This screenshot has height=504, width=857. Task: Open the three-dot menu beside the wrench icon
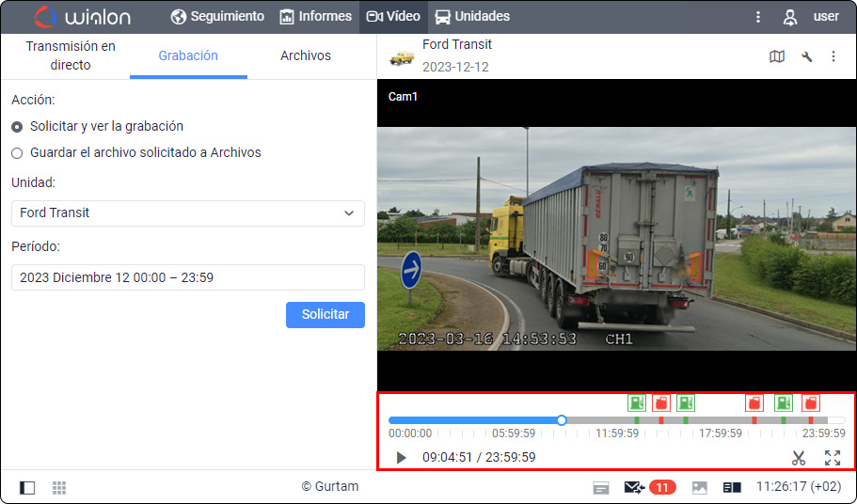(833, 56)
